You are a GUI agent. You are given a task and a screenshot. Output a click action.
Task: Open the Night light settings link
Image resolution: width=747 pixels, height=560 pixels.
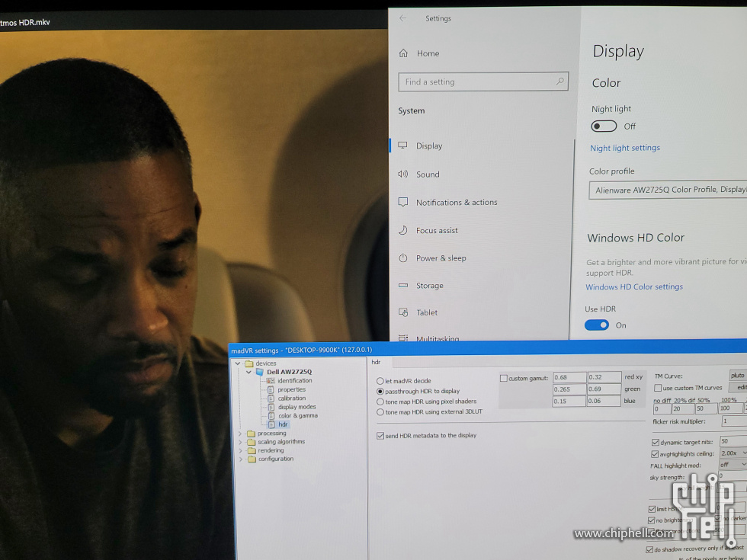coord(625,148)
